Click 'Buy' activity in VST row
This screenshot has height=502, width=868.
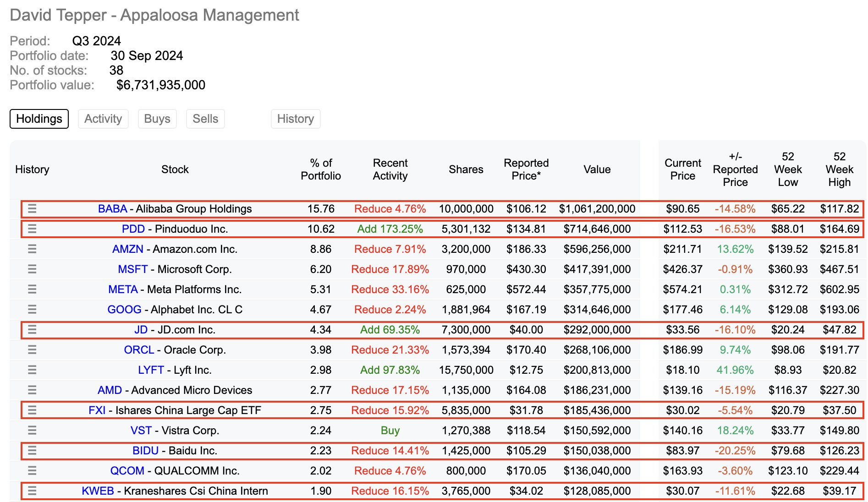pos(390,431)
